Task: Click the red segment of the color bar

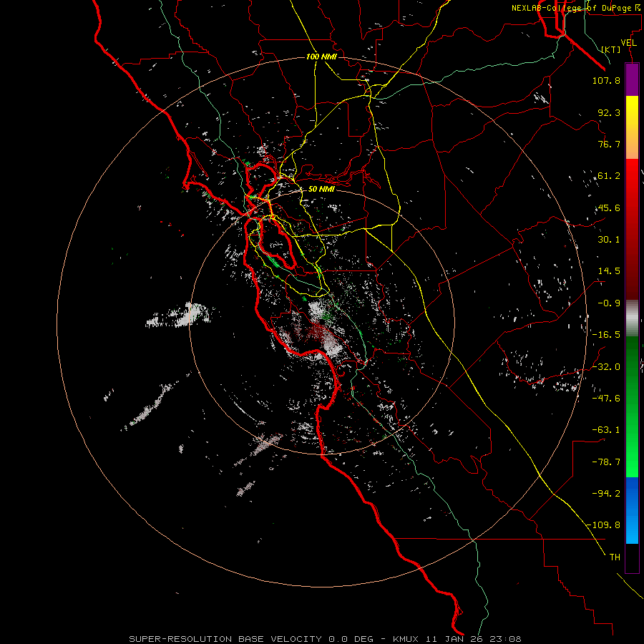Action: click(632, 229)
